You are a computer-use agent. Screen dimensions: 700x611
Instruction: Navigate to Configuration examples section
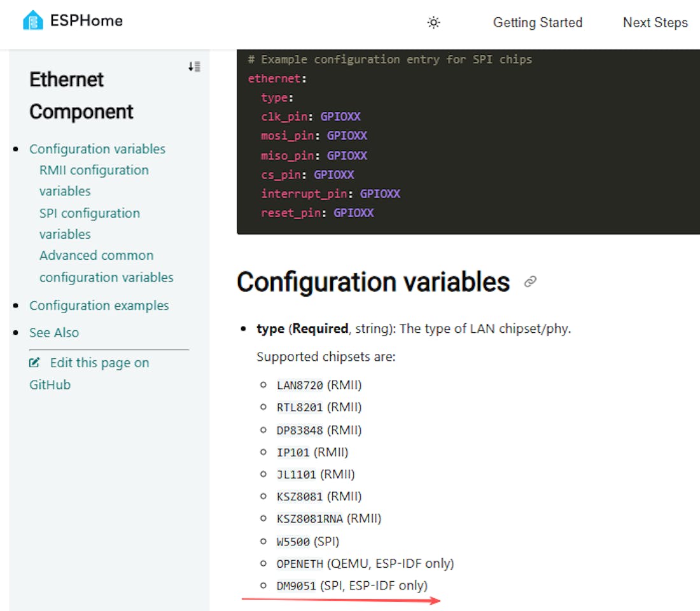tap(99, 305)
